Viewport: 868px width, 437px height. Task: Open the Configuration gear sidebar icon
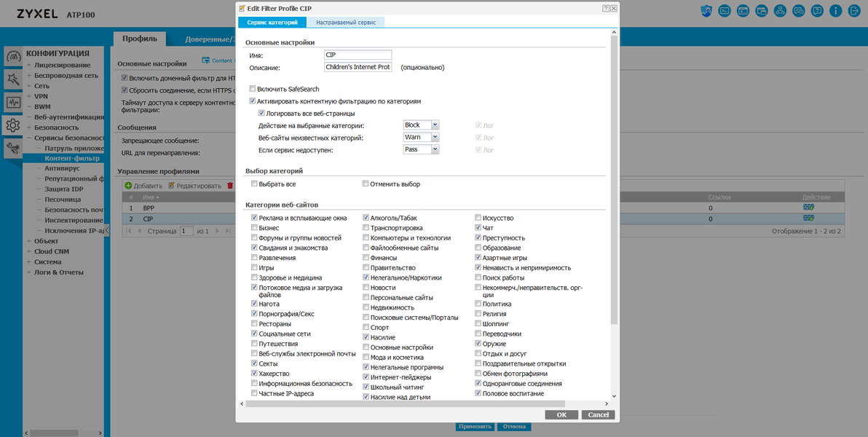click(x=12, y=125)
